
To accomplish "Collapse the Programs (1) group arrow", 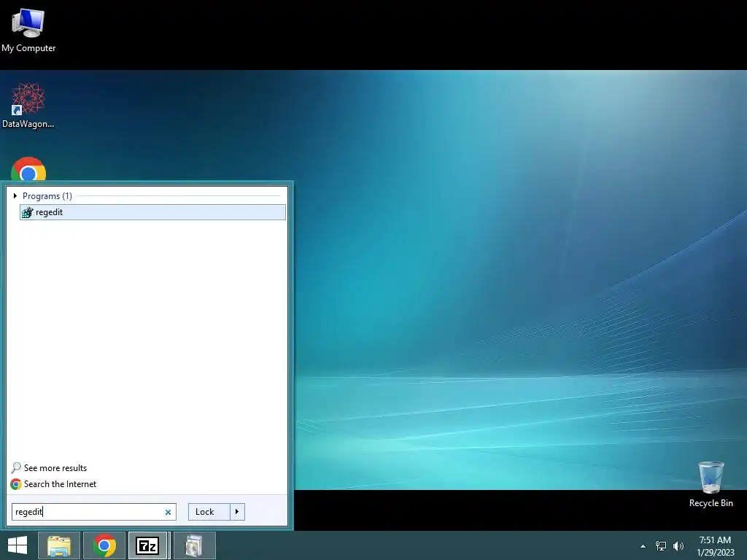I will 15,195.
